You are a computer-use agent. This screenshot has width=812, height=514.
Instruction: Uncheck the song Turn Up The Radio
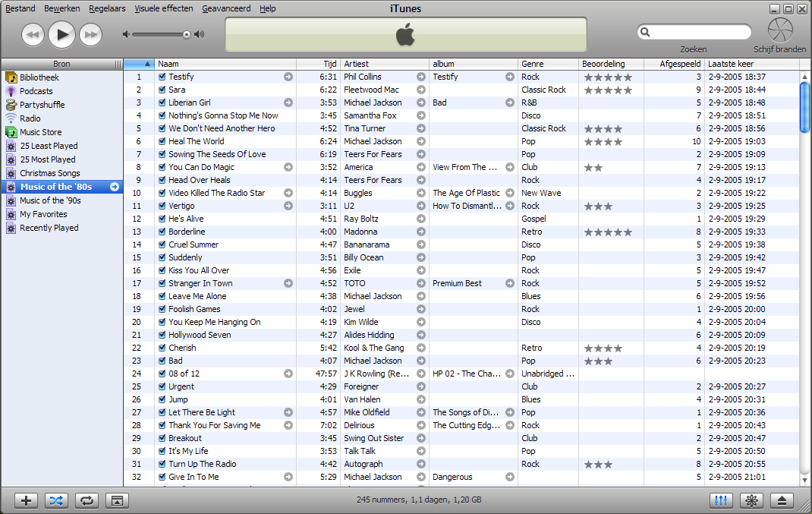(162, 464)
